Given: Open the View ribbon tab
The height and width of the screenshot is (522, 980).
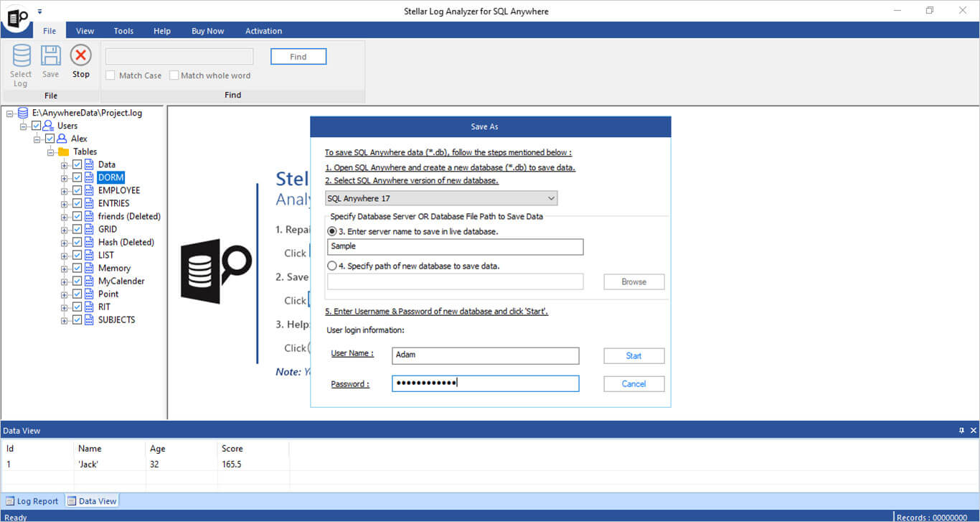Looking at the screenshot, I should click(85, 31).
